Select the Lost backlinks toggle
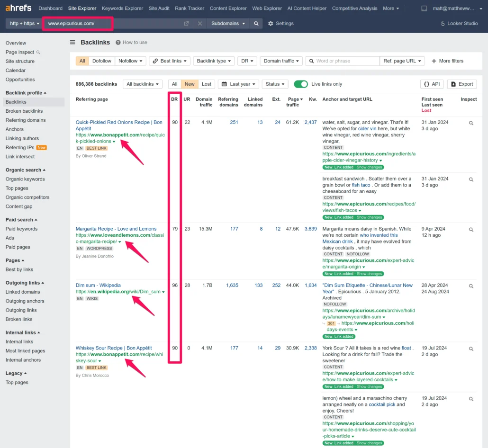Viewport: 488px width, 448px height. click(x=207, y=84)
